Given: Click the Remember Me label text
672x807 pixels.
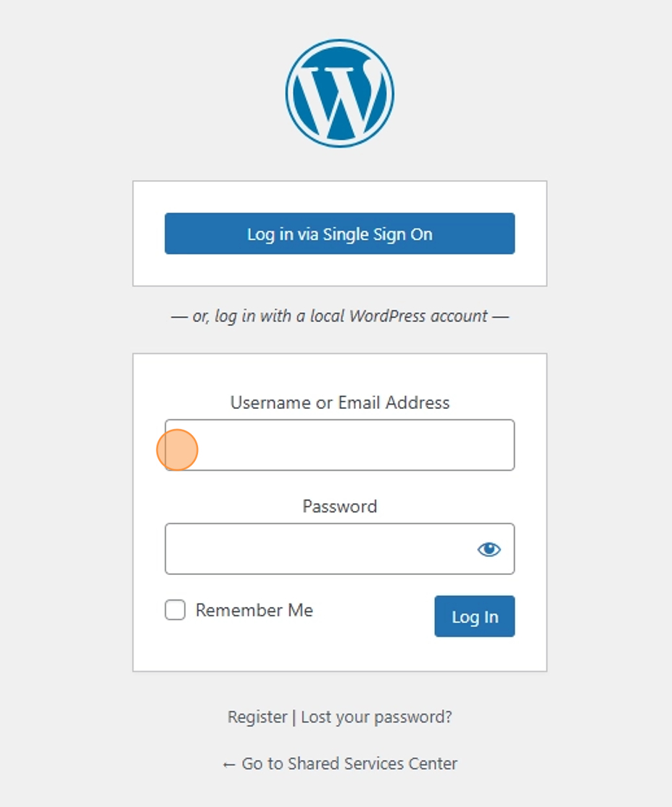Looking at the screenshot, I should point(254,610).
